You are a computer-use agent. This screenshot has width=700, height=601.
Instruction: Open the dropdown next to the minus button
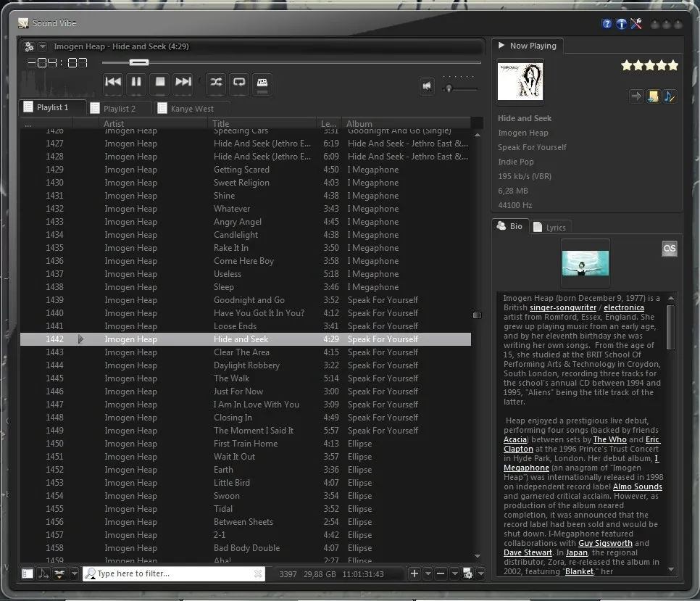coord(455,573)
